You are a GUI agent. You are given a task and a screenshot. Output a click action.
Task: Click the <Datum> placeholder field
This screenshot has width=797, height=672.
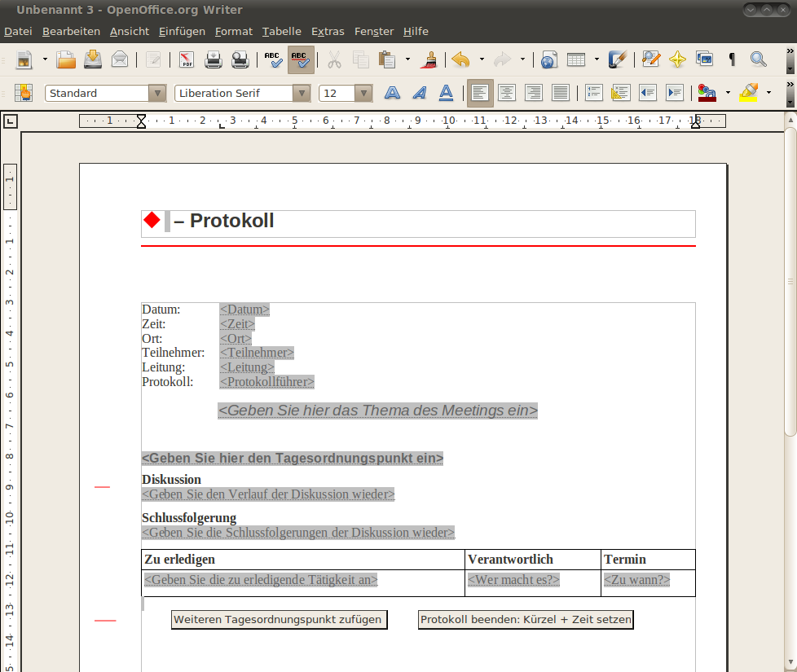coord(244,310)
